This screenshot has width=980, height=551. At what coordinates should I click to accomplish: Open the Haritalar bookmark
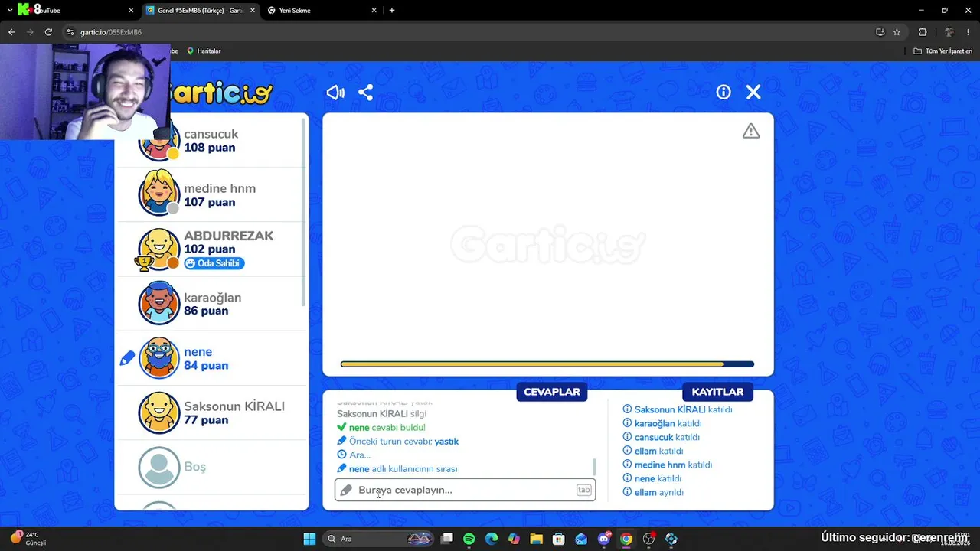tap(204, 51)
